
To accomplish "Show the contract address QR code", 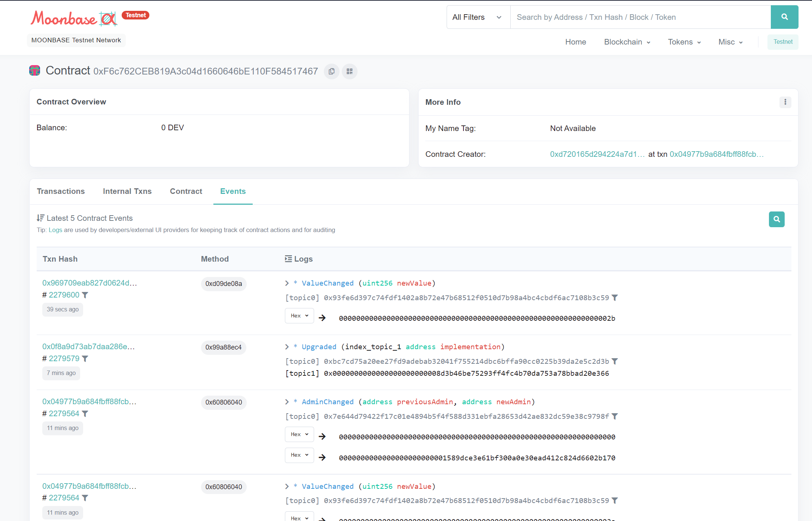I will coord(350,71).
